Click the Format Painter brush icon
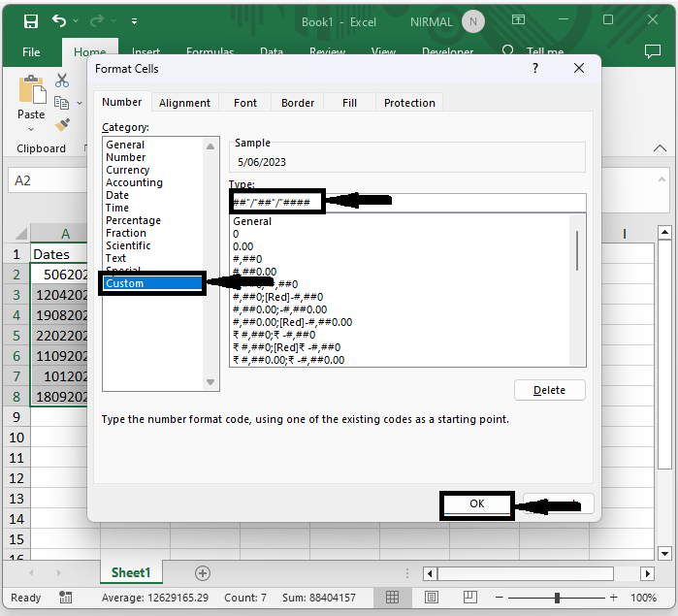The image size is (678, 616). click(63, 125)
